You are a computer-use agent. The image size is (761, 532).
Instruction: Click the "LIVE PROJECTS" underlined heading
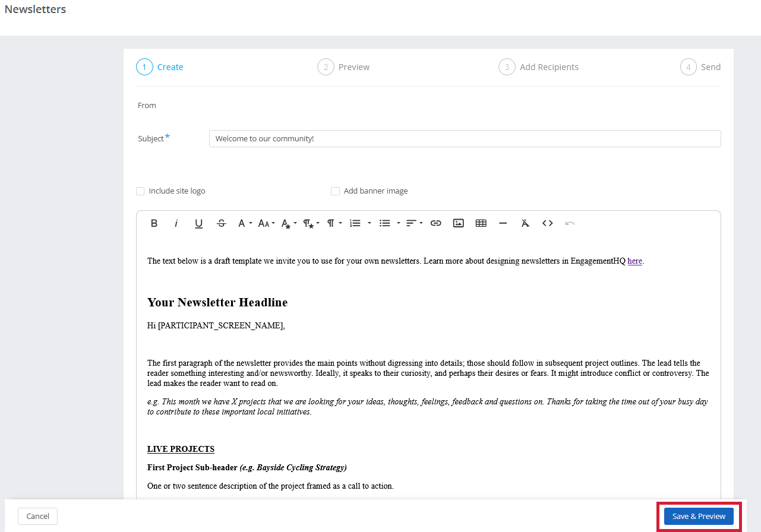(181, 449)
